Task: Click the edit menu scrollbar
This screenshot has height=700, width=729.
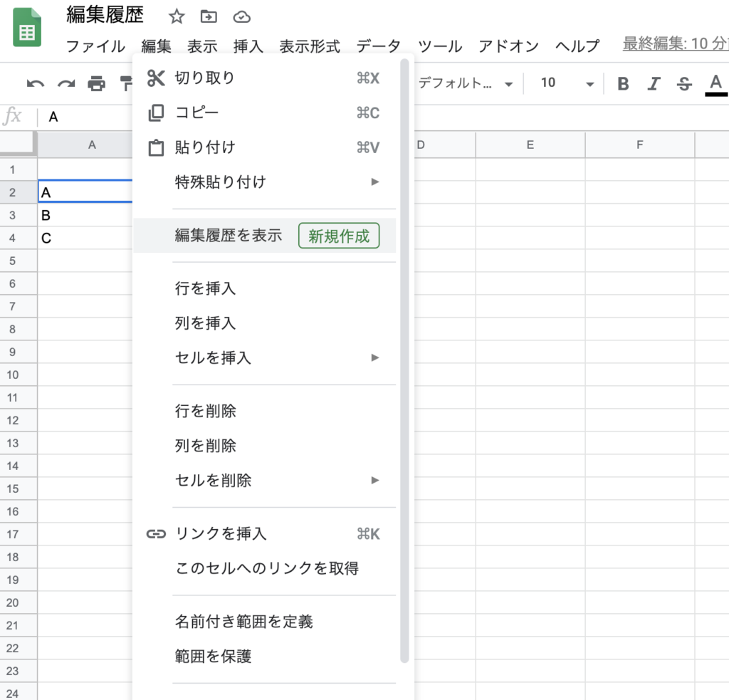Action: pyautogui.click(x=404, y=360)
